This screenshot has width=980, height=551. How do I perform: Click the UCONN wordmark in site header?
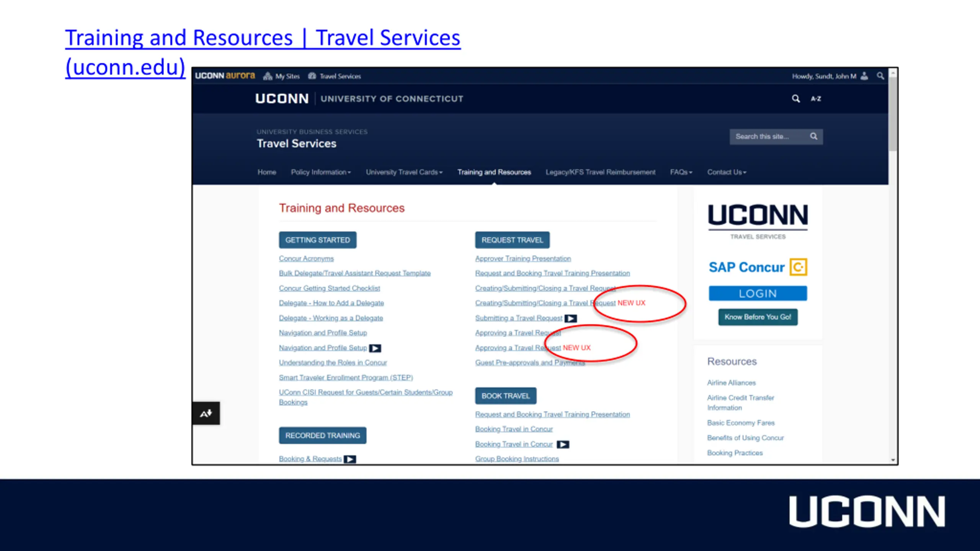pyautogui.click(x=282, y=99)
